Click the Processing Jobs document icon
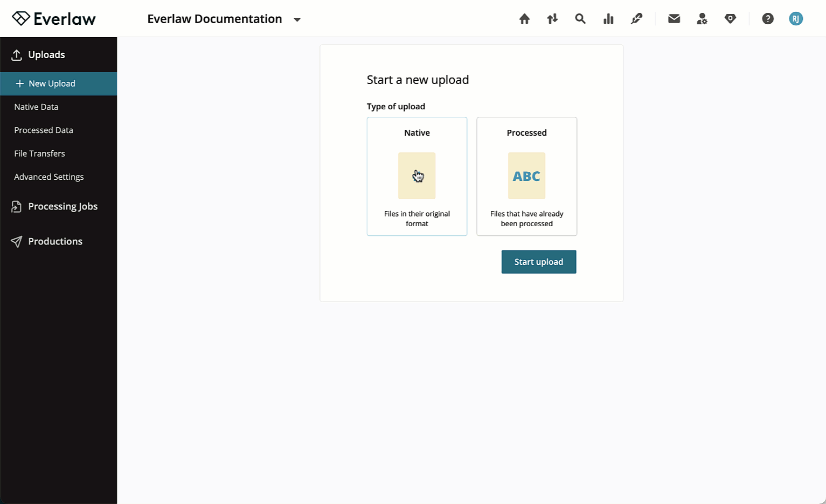The height and width of the screenshot is (504, 826). click(x=17, y=207)
